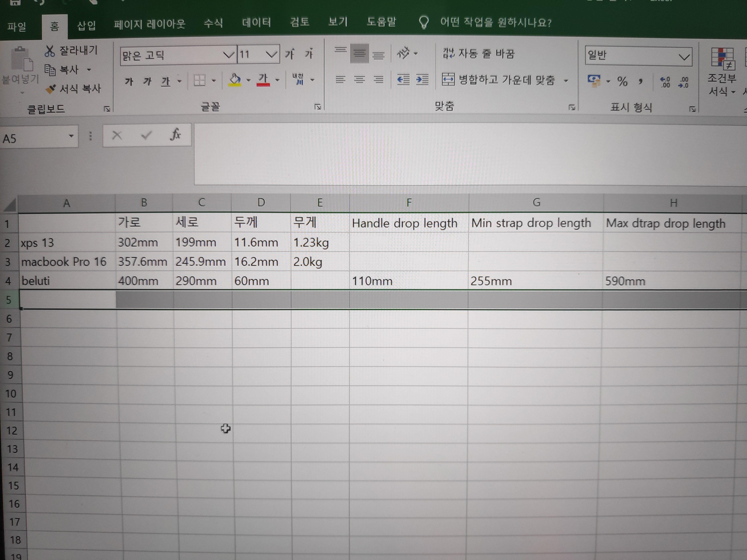Click the Format Painter (서식 복사) brush icon
The width and height of the screenshot is (747, 560).
[x=51, y=89]
